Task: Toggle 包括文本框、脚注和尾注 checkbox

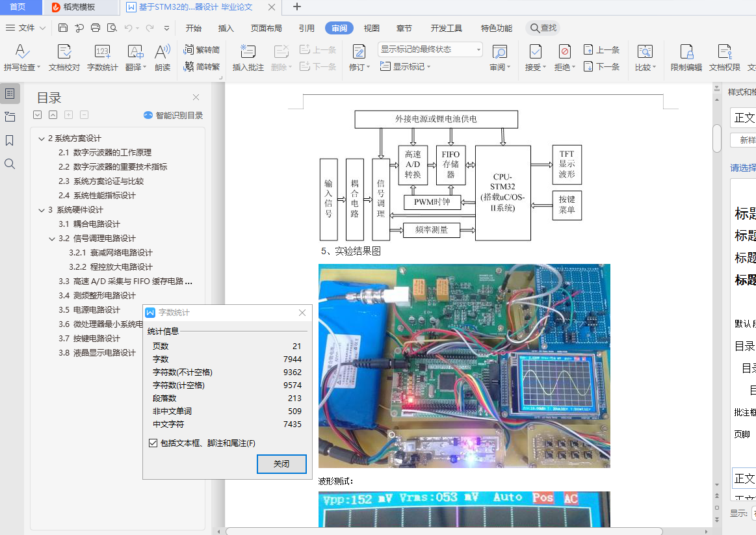Action: [x=153, y=443]
